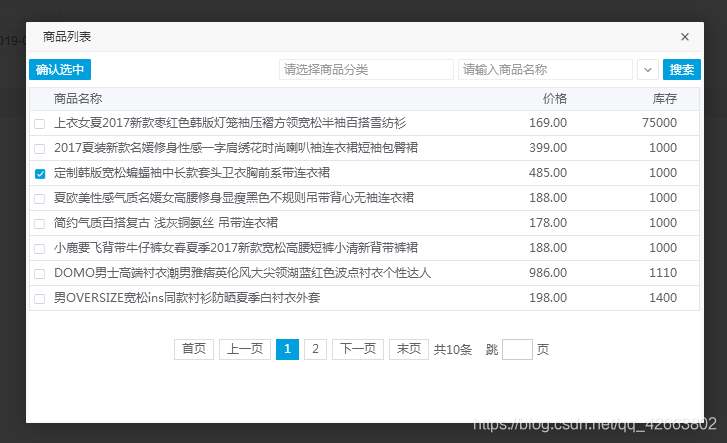The image size is (727, 443).
Task: Click the stock value 1110
Action: click(x=663, y=273)
